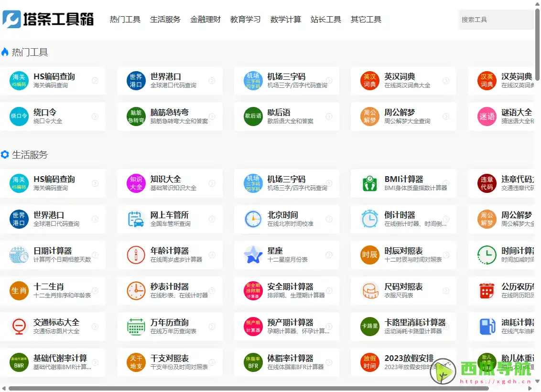Expand the 周公解梦 card arrow
541x392 pixels.
tap(445, 117)
